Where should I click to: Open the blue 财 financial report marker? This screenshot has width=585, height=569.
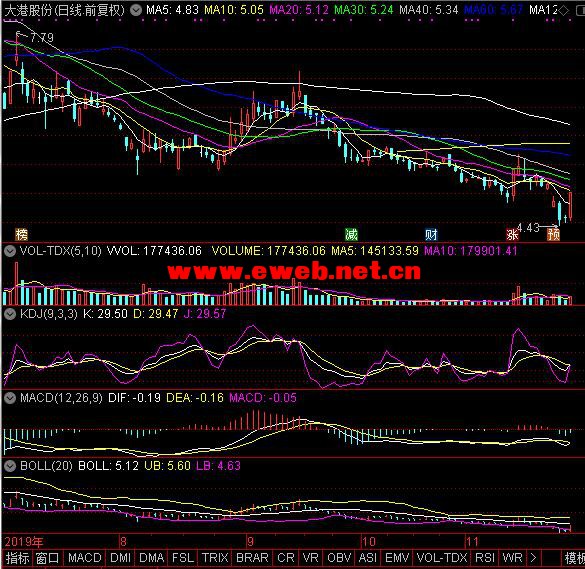431,234
